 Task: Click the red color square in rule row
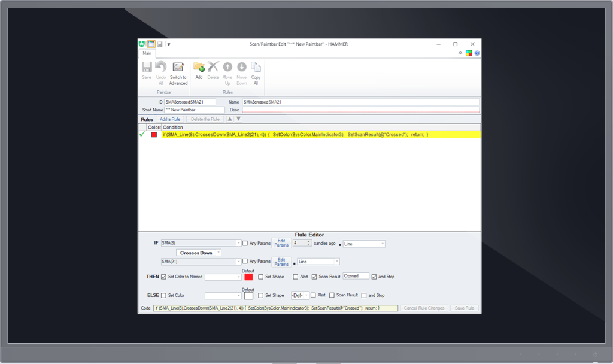[x=154, y=135]
